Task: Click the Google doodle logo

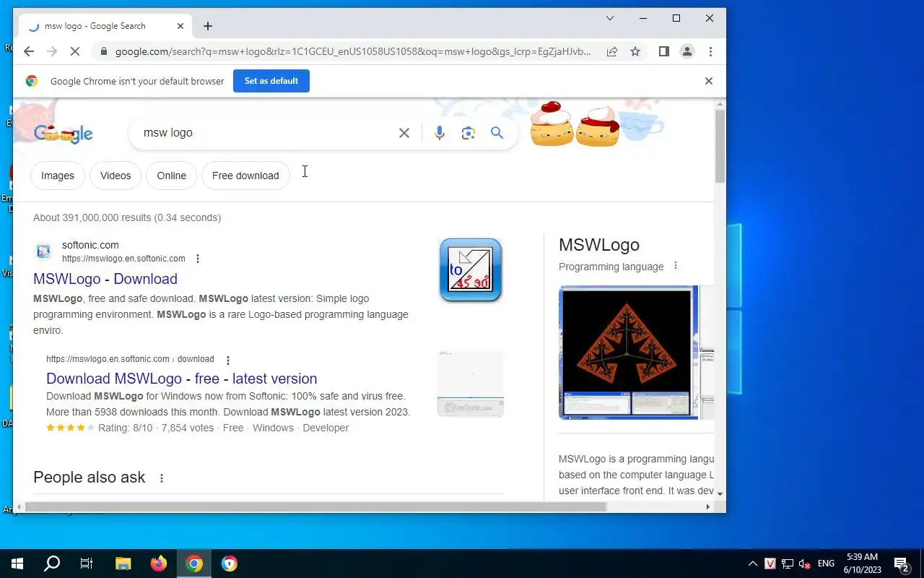Action: tap(64, 133)
